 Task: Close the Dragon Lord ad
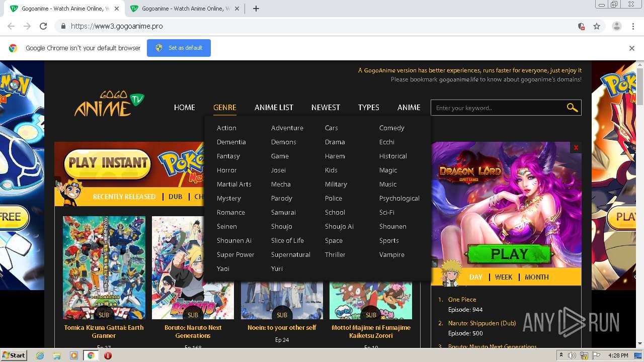pyautogui.click(x=576, y=147)
